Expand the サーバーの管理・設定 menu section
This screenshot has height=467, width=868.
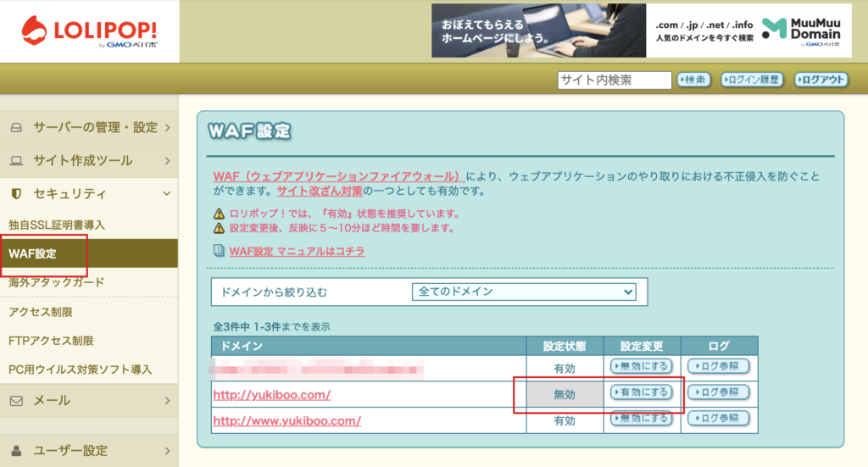[x=89, y=127]
